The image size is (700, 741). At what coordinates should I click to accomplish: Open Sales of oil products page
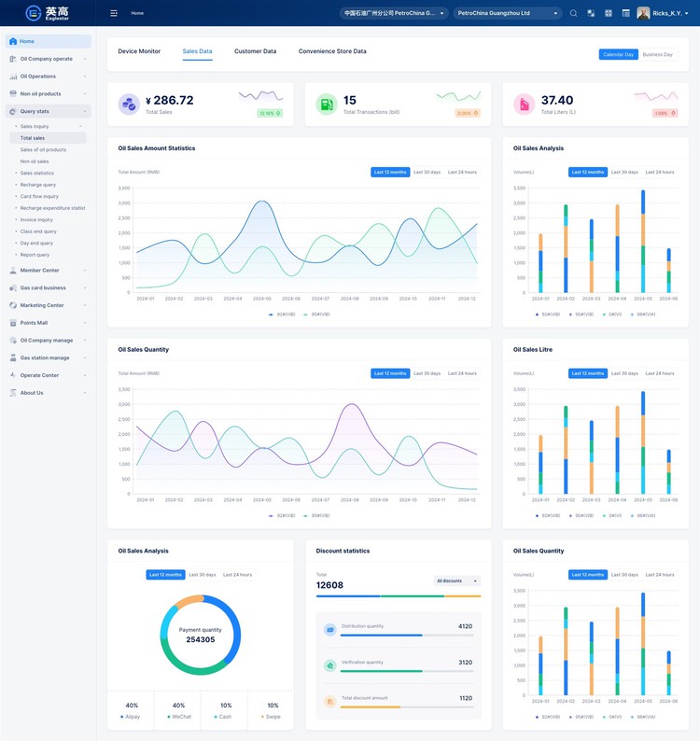(43, 149)
